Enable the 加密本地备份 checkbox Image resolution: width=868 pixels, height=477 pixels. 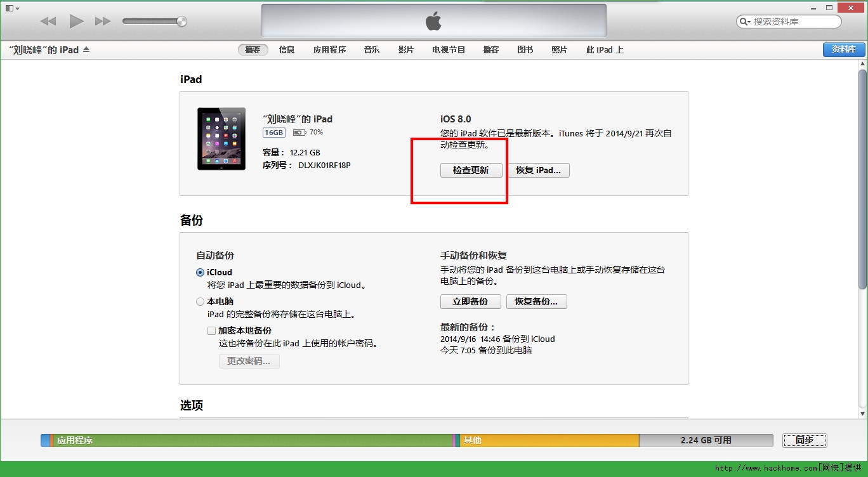click(x=212, y=330)
